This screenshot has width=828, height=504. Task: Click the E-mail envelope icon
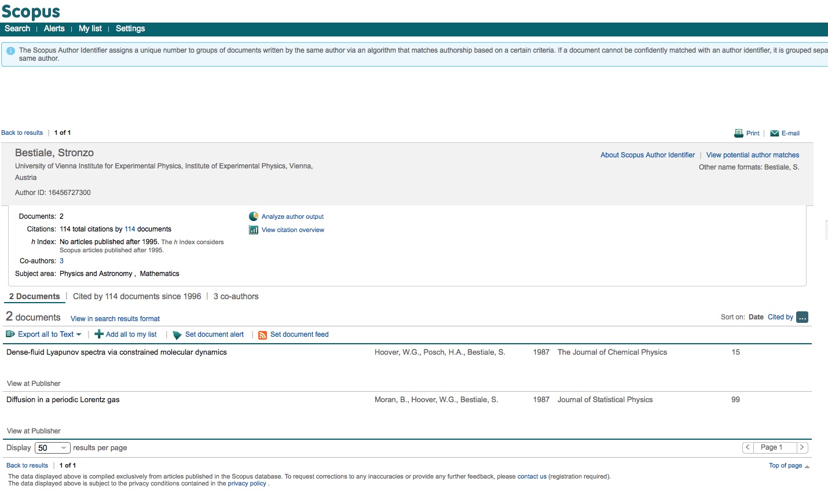[x=774, y=133]
